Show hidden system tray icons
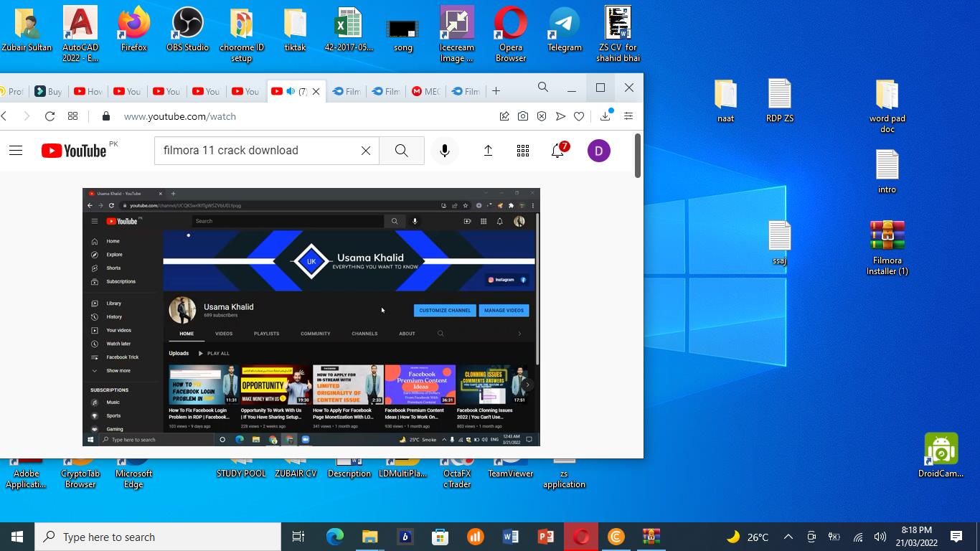Screen dimensions: 980x551 [788, 537]
